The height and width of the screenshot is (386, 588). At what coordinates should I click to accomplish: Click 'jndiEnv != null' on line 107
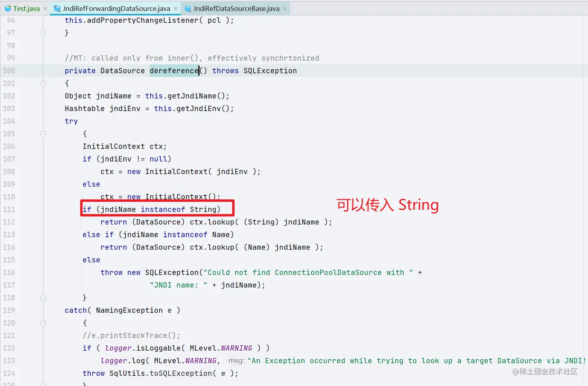click(134, 159)
